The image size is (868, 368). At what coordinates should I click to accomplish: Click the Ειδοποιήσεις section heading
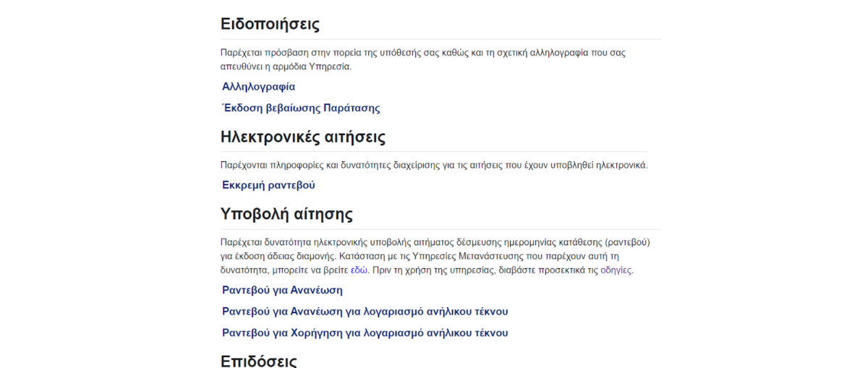click(x=270, y=24)
